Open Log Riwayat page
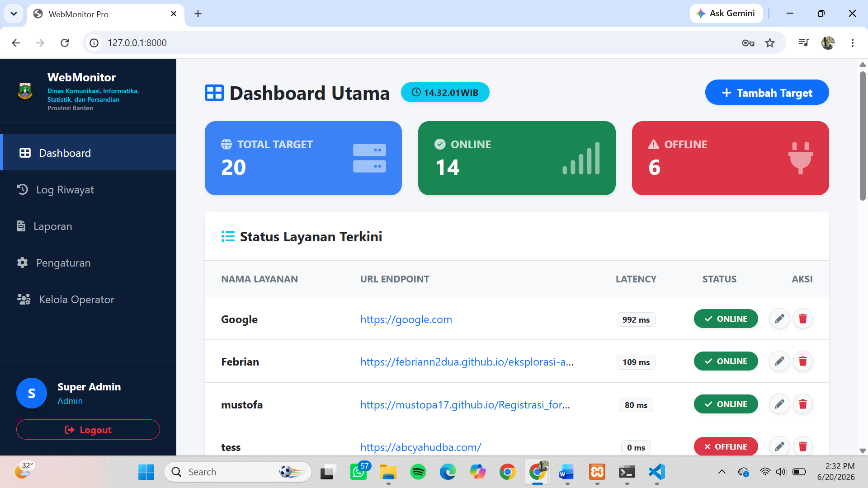868x488 pixels. [x=89, y=189]
